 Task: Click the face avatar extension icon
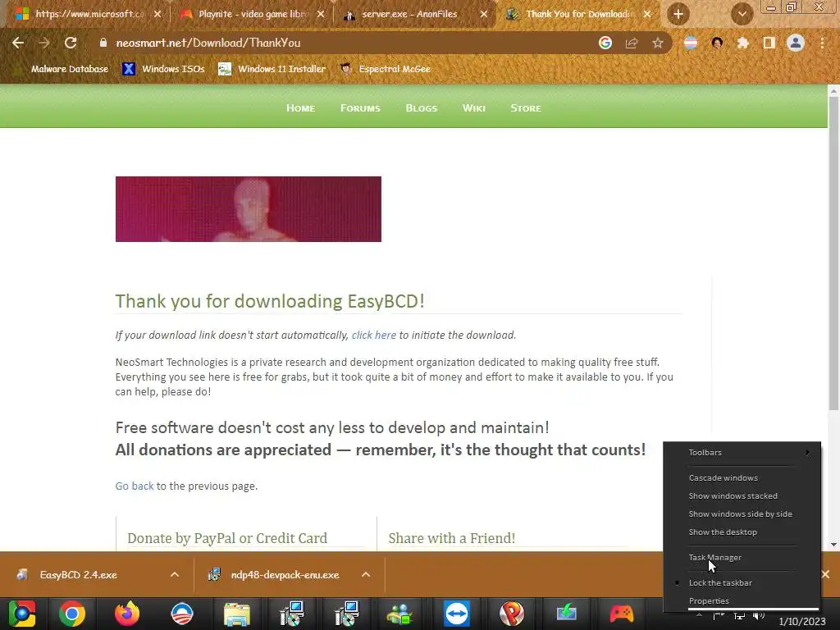(717, 43)
